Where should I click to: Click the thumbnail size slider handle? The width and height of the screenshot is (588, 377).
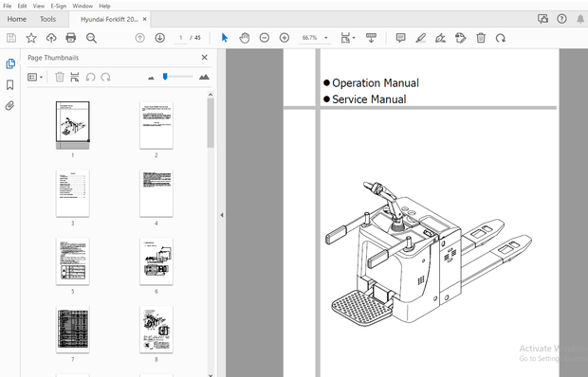click(165, 77)
